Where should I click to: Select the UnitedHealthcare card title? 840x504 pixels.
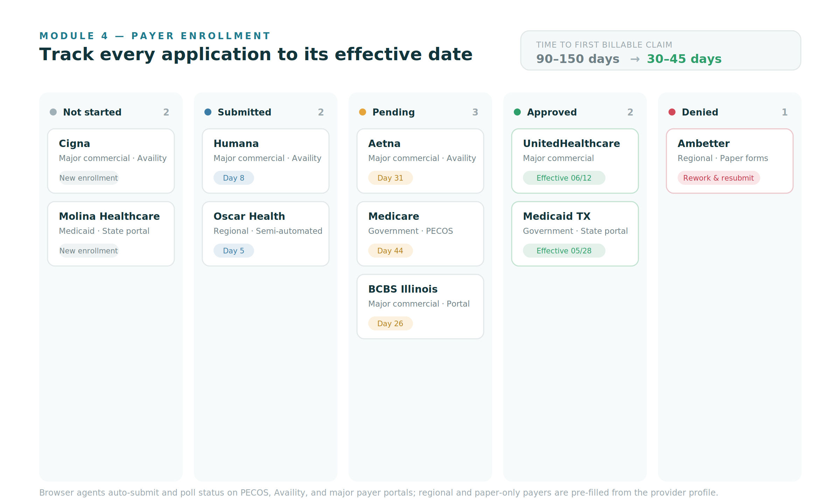pos(572,143)
